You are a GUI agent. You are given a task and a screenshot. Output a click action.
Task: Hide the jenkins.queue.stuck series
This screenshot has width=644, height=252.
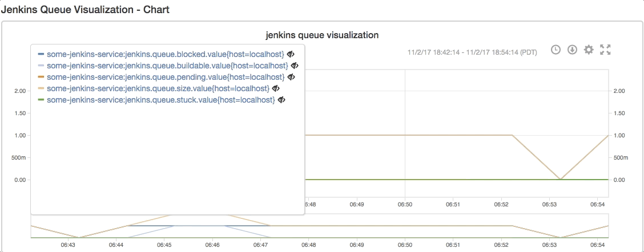(x=281, y=100)
